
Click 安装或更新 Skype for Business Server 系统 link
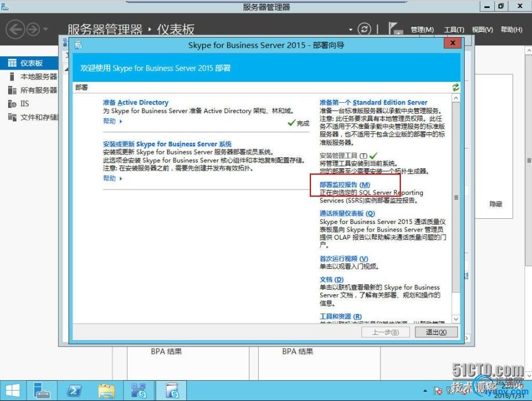tap(167, 144)
